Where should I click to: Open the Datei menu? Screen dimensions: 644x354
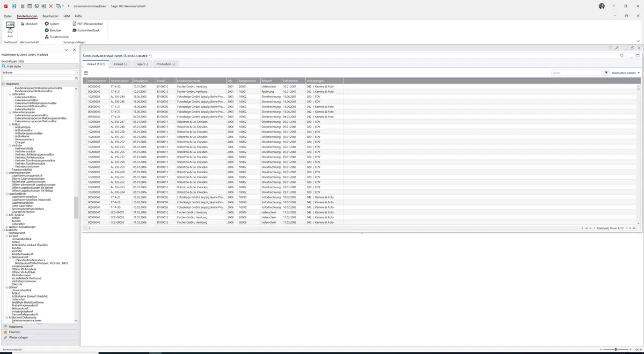click(x=8, y=16)
